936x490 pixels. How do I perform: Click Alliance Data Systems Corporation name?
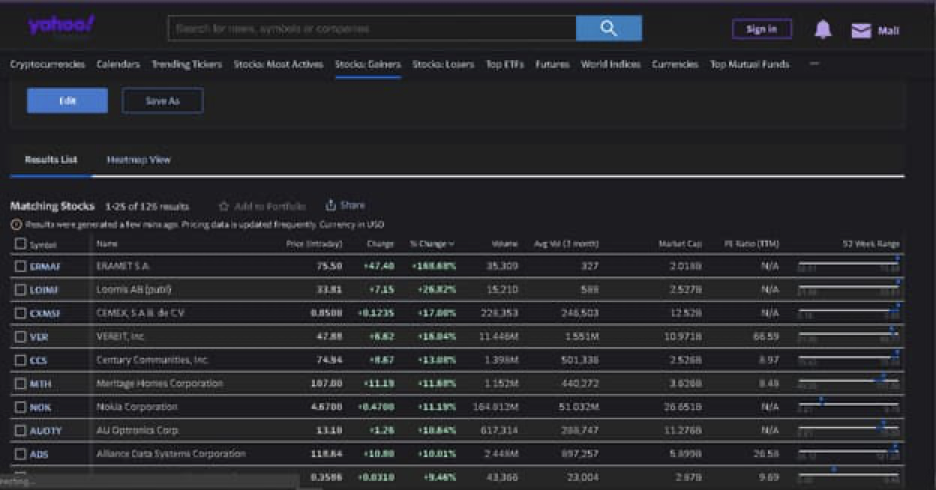click(x=171, y=454)
